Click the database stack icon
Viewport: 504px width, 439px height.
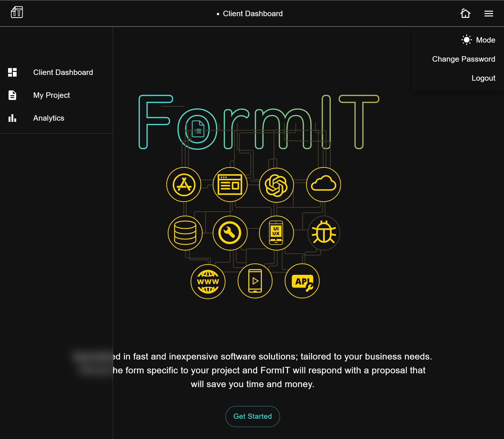point(185,233)
